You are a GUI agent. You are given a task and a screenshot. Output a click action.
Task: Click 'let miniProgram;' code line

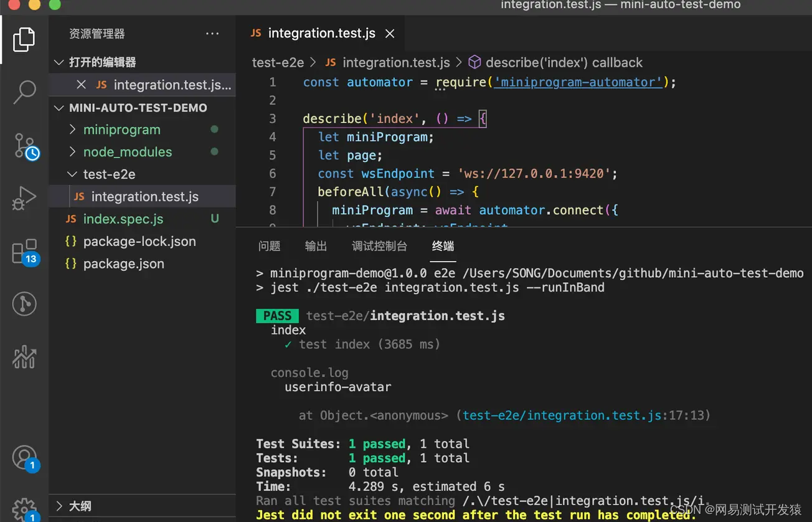pyautogui.click(x=375, y=137)
